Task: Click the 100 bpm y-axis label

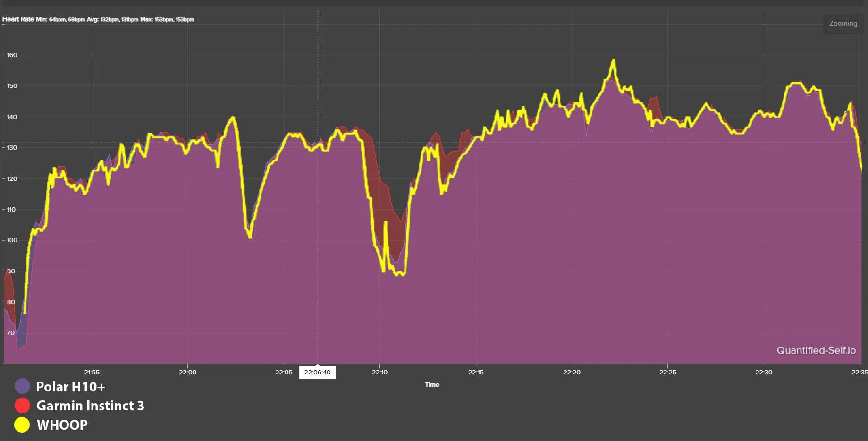Action: point(12,240)
